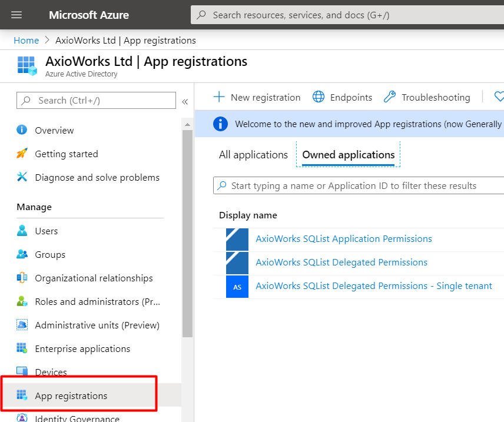The width and height of the screenshot is (504, 422).
Task: Click the magnifier icon in global search
Action: (x=201, y=15)
